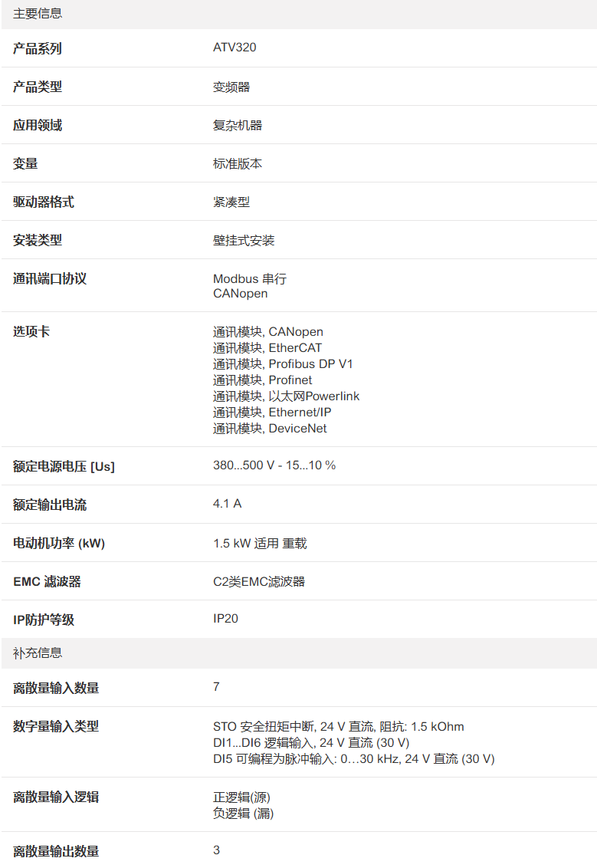The image size is (597, 868).
Task: Click the IP20 protection rating value
Action: (x=225, y=618)
